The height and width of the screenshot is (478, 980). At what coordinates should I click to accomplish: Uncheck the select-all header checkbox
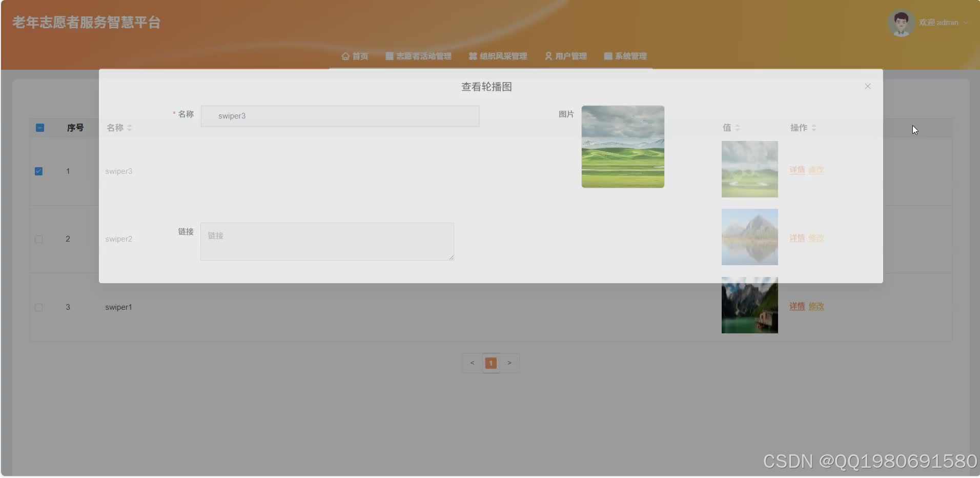[x=39, y=128]
